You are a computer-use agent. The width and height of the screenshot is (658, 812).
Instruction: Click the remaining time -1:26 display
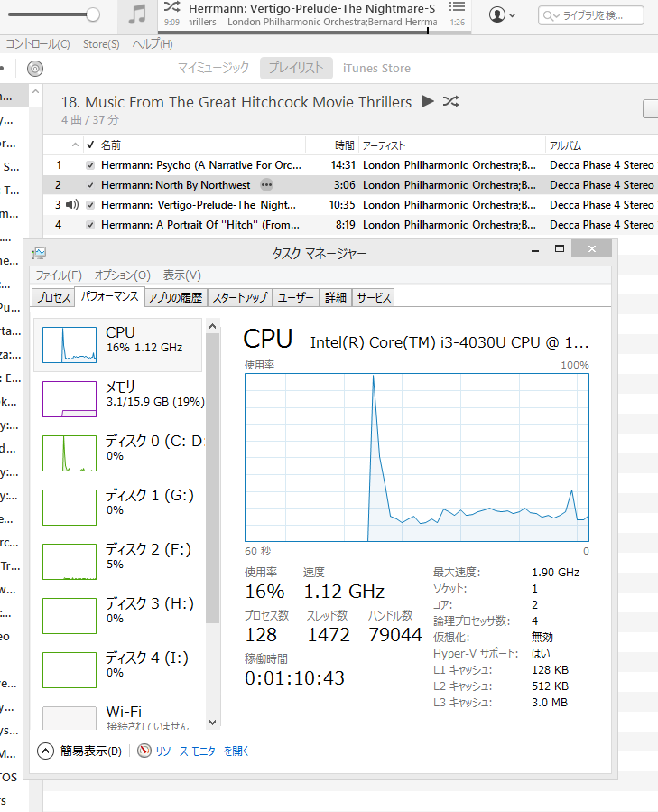pos(456,23)
